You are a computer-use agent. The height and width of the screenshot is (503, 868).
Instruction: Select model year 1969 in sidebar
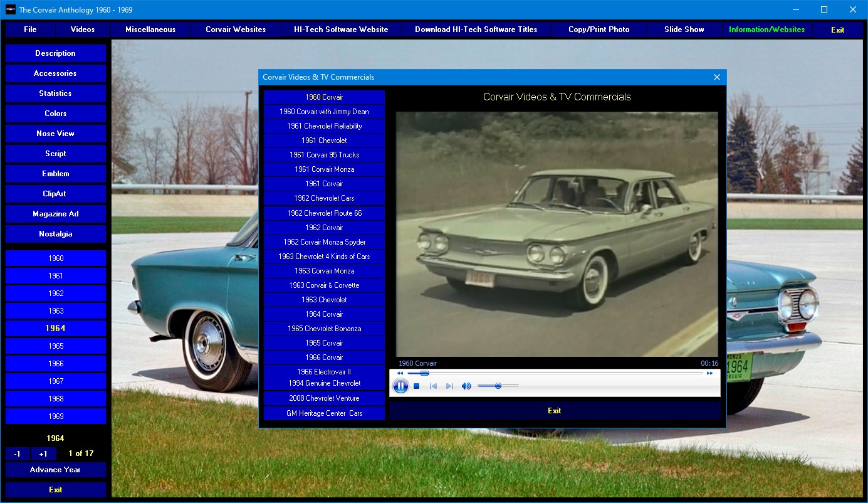point(56,416)
